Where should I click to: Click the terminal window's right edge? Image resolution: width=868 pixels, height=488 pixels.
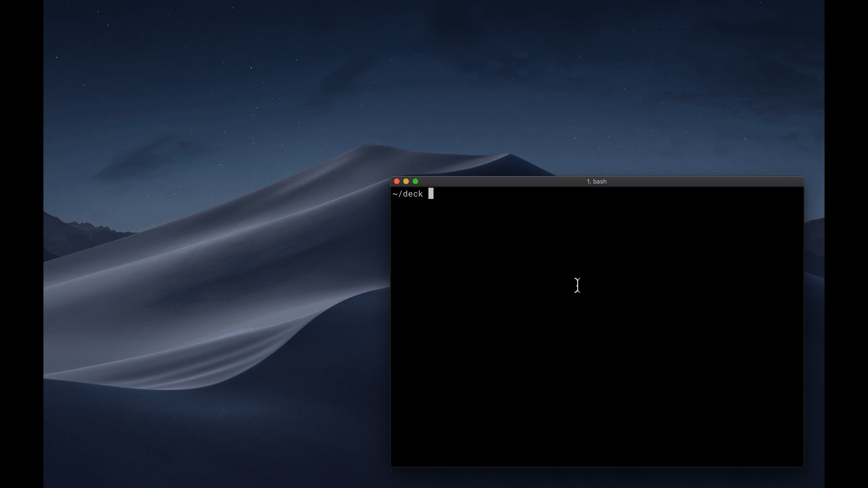tap(804, 325)
